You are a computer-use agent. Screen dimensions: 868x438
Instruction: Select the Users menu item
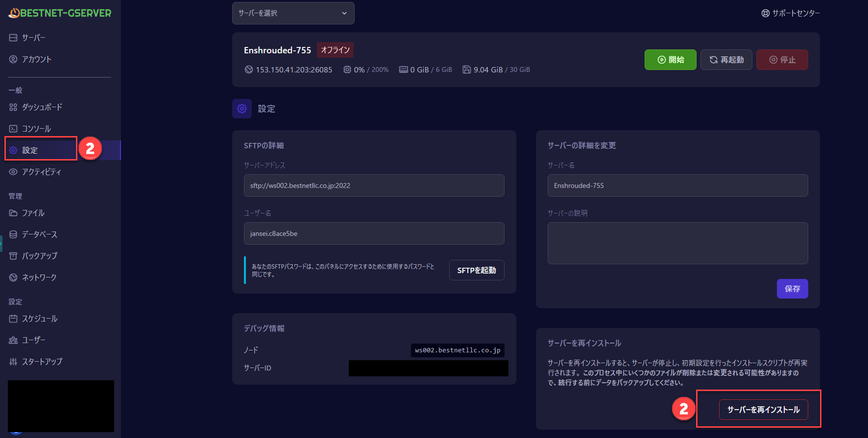coord(33,340)
